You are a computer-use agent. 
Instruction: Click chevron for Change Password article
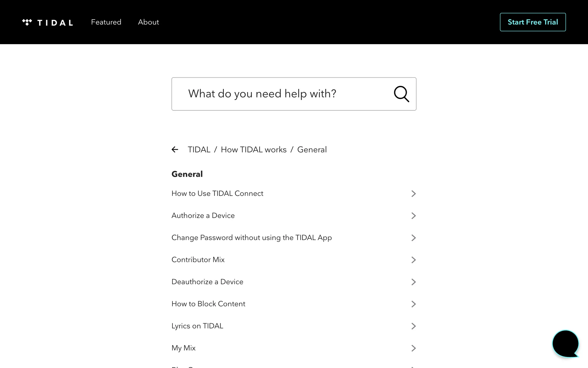(413, 238)
